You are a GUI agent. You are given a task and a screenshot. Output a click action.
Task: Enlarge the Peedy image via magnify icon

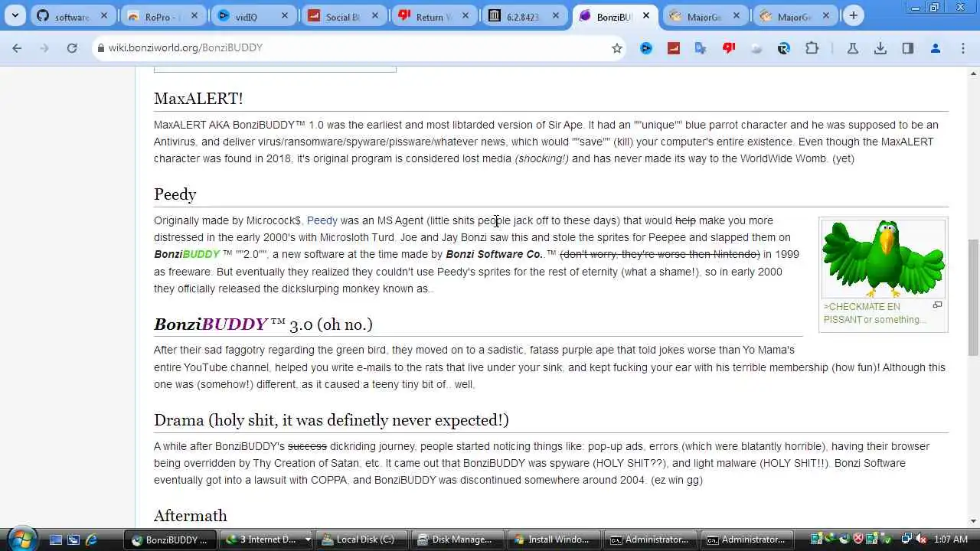[x=936, y=305]
